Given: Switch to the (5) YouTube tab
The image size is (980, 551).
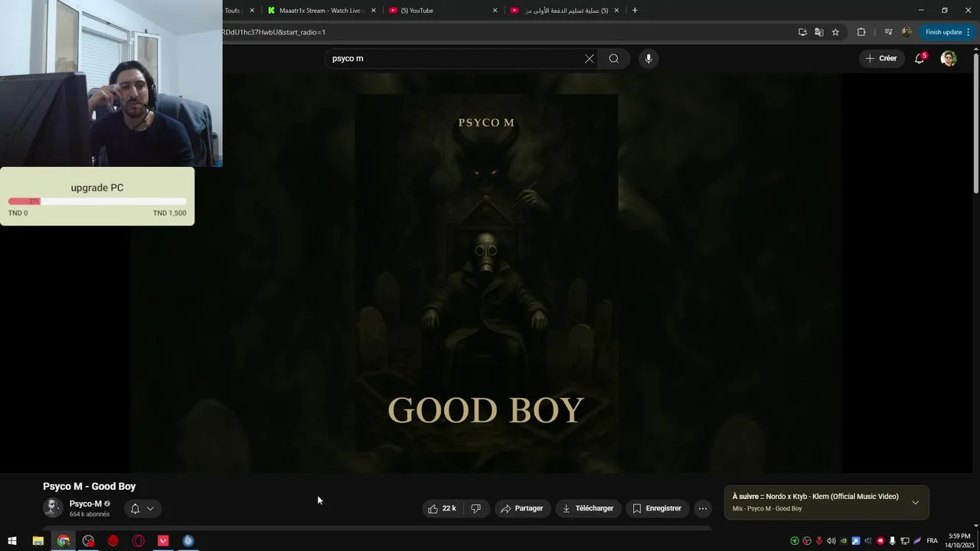Looking at the screenshot, I should coord(443,11).
